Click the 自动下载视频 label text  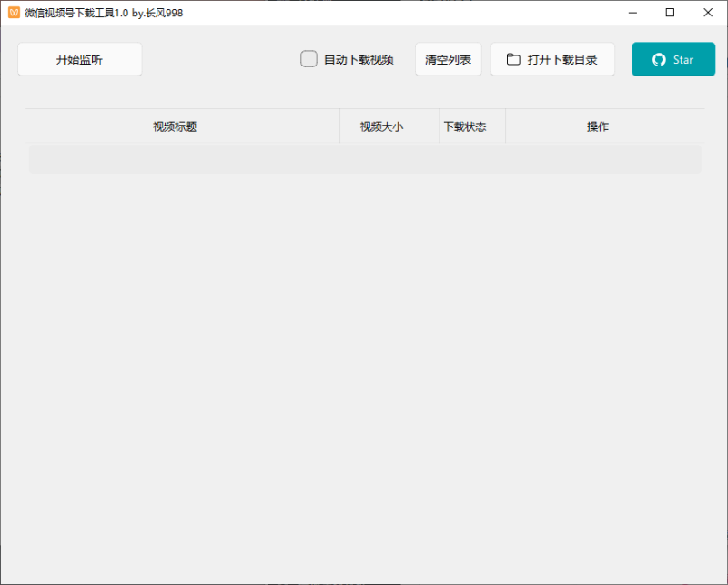click(x=359, y=60)
